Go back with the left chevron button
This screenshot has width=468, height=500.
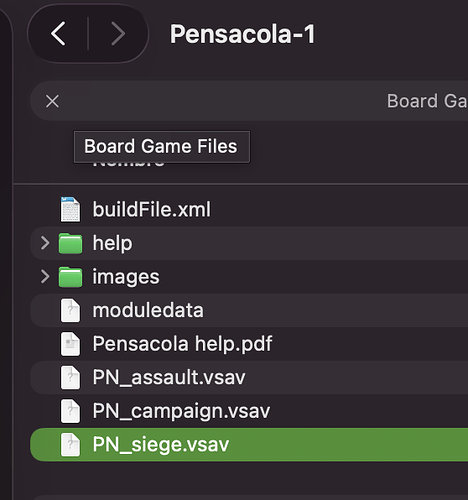[x=58, y=34]
